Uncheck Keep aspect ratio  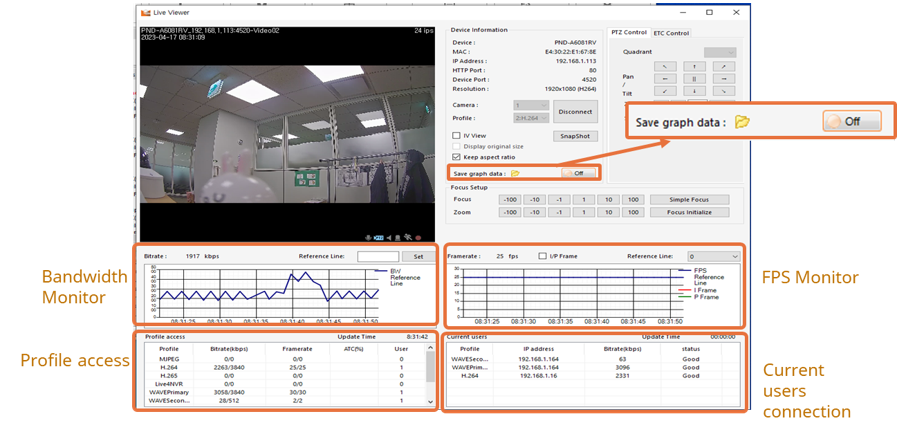[457, 157]
